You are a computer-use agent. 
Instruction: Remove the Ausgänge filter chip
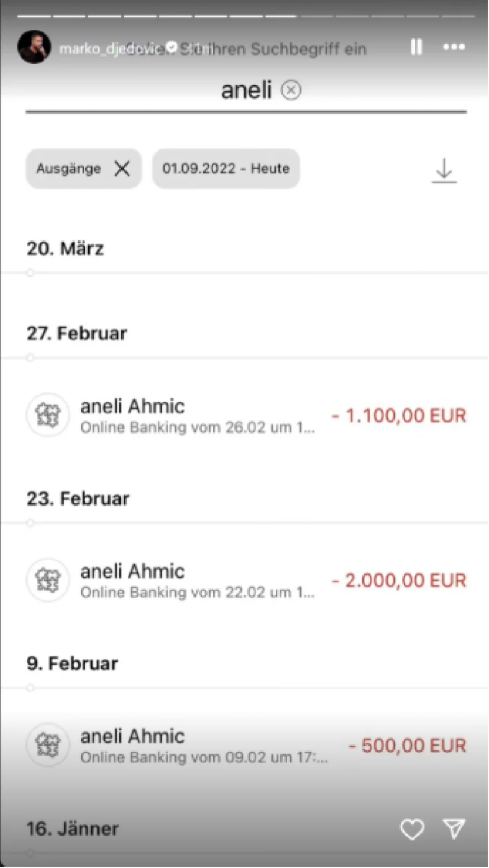pos(122,169)
